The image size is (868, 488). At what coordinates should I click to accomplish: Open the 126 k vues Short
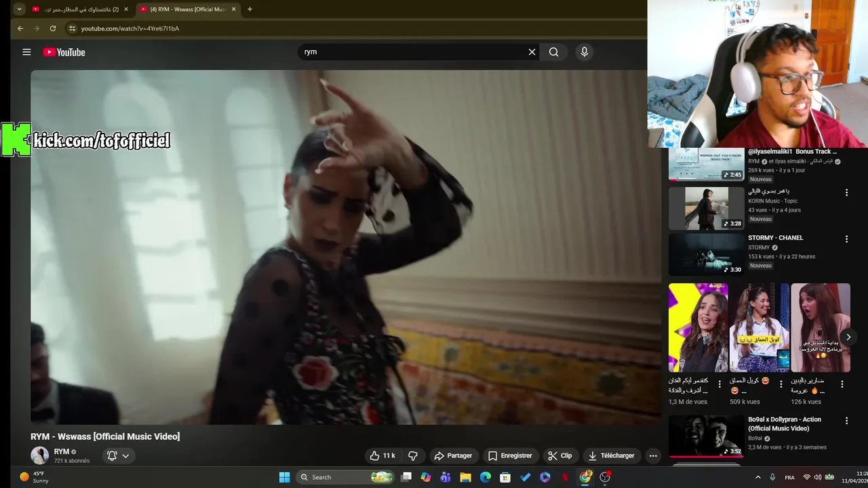821,327
